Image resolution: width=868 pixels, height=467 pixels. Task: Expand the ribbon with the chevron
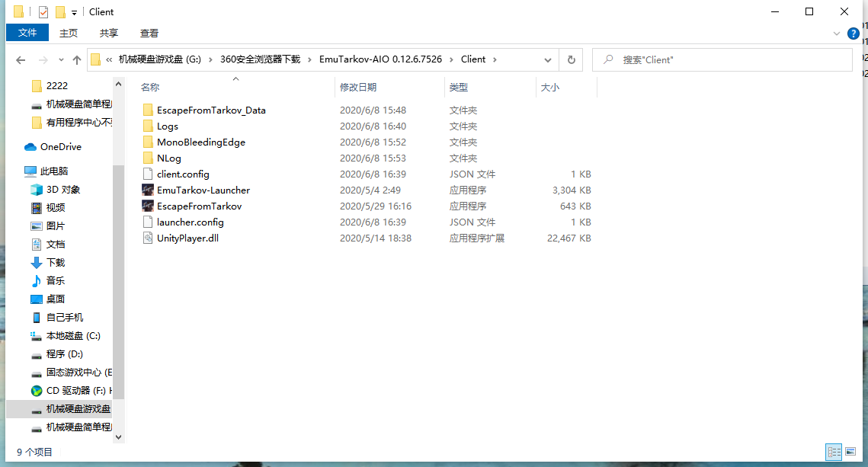[837, 34]
